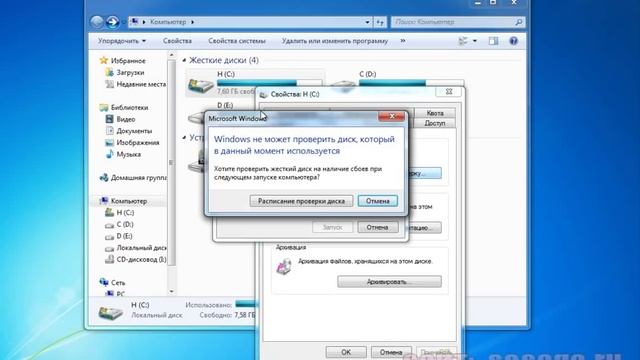Click Удалить или изменить программу

tap(335, 41)
